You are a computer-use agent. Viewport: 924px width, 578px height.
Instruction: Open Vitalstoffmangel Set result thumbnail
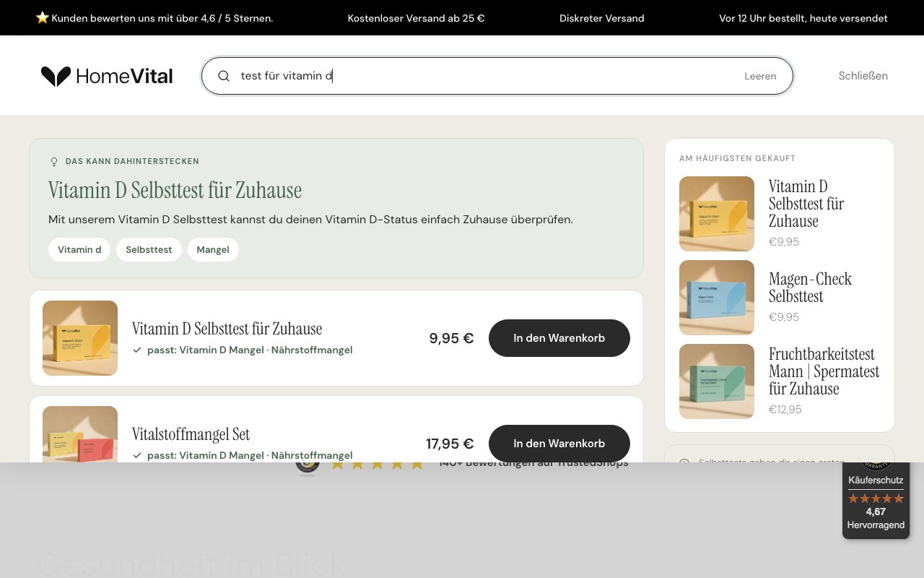(80, 434)
